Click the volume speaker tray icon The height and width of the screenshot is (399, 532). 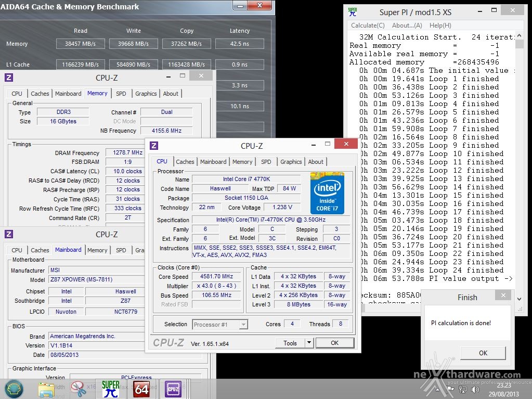(475, 390)
